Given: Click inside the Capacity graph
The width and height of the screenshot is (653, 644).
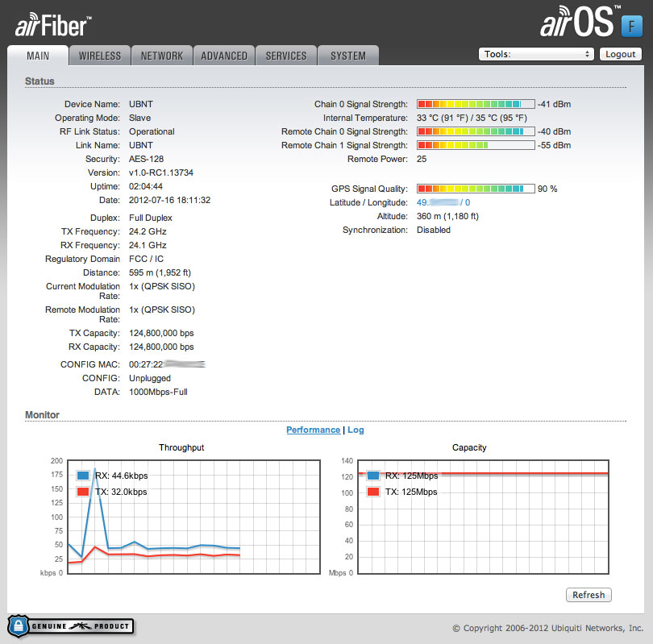Looking at the screenshot, I should click(x=483, y=517).
